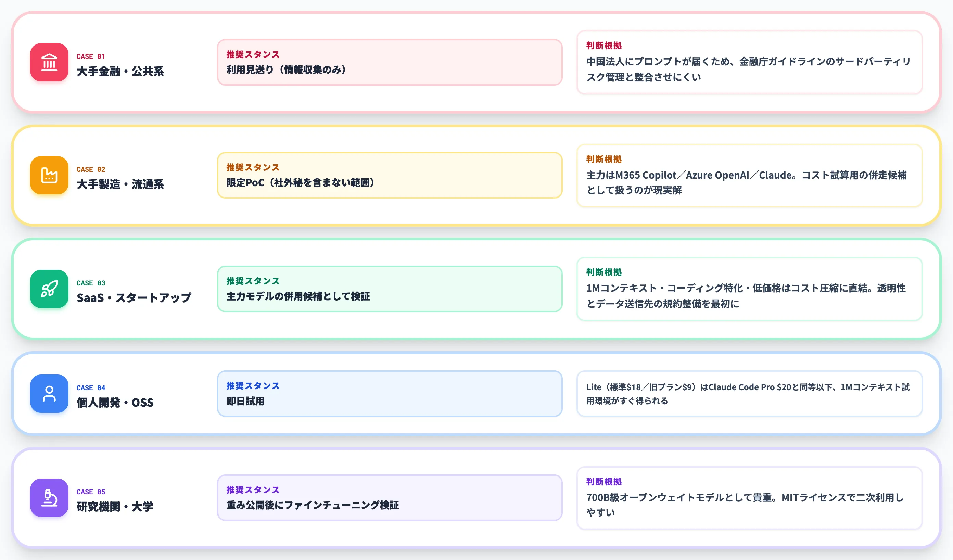Click the 大手金融・公共系 heading
This screenshot has height=560, width=953.
tap(120, 71)
